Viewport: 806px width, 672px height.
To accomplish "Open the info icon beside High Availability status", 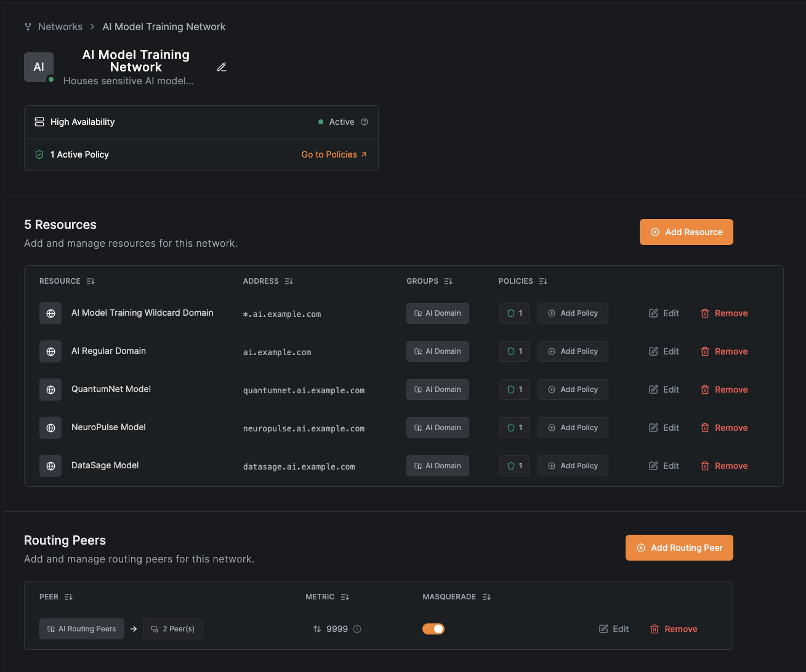I will coord(365,121).
